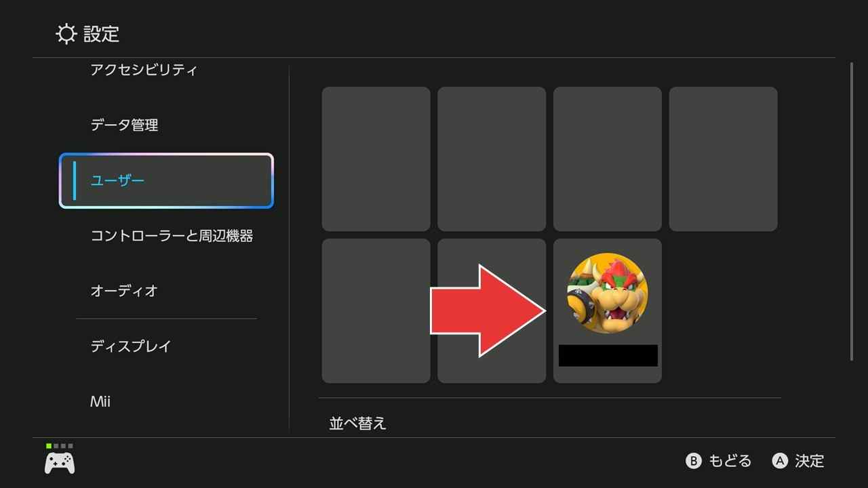Select the top-right empty user tile

coord(723,159)
